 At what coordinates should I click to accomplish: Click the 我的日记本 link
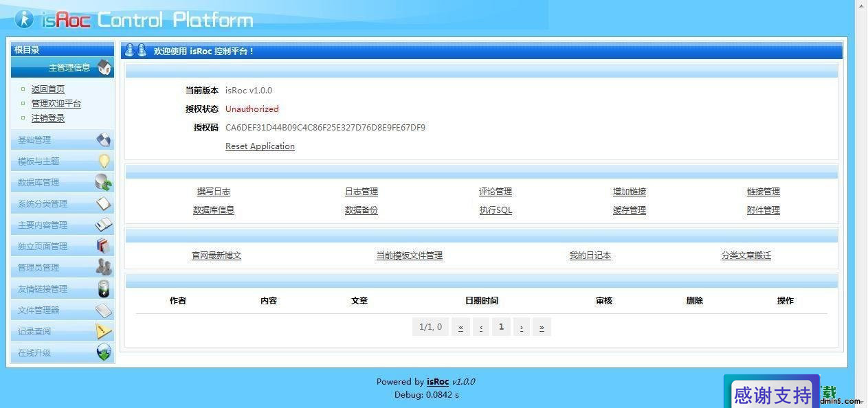pos(590,256)
